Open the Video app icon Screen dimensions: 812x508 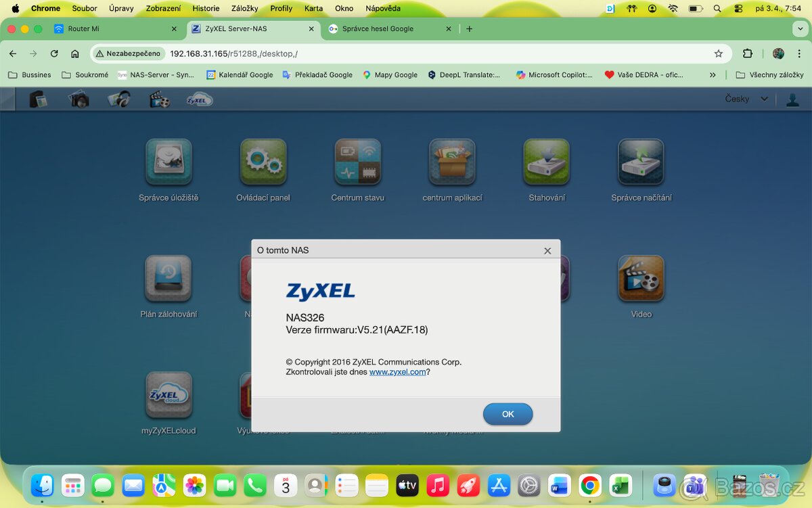click(641, 278)
